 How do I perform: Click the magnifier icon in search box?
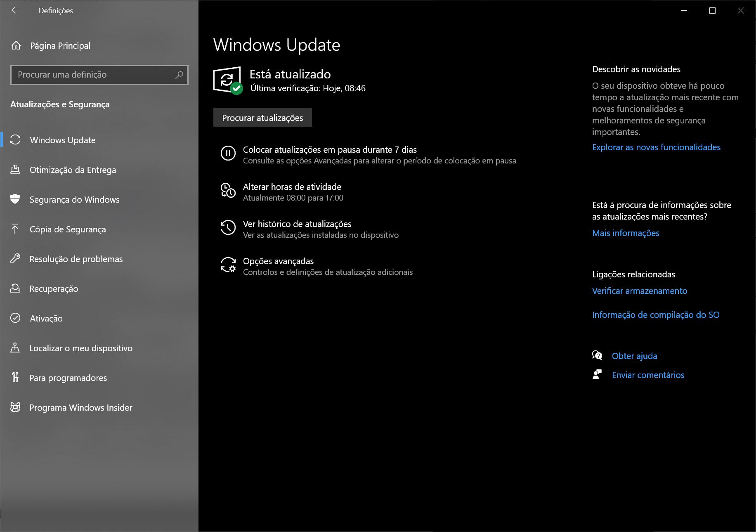coord(179,75)
